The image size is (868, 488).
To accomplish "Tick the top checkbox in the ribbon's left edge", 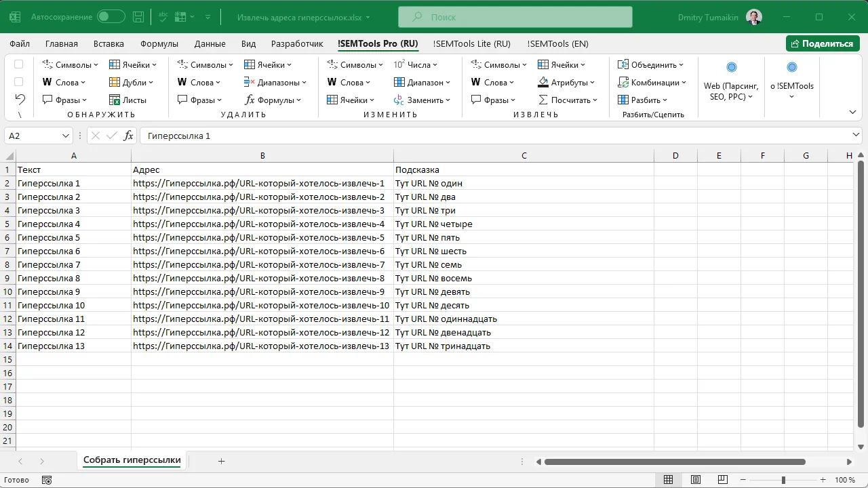I will point(19,64).
